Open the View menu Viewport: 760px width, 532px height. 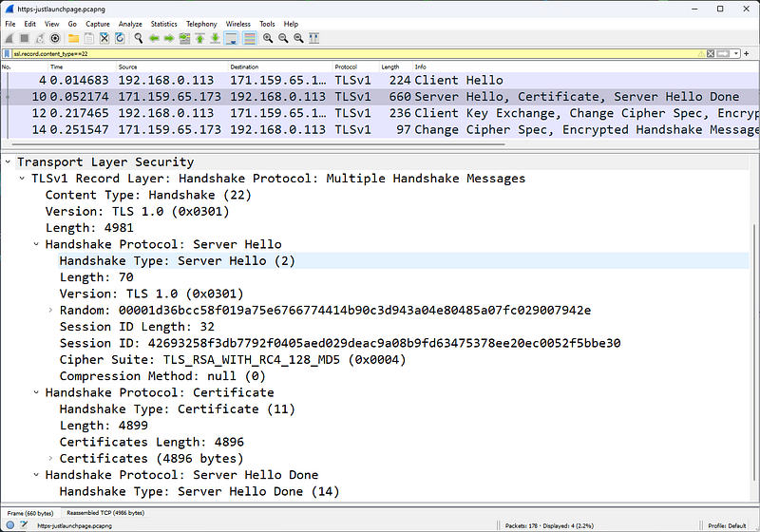52,24
